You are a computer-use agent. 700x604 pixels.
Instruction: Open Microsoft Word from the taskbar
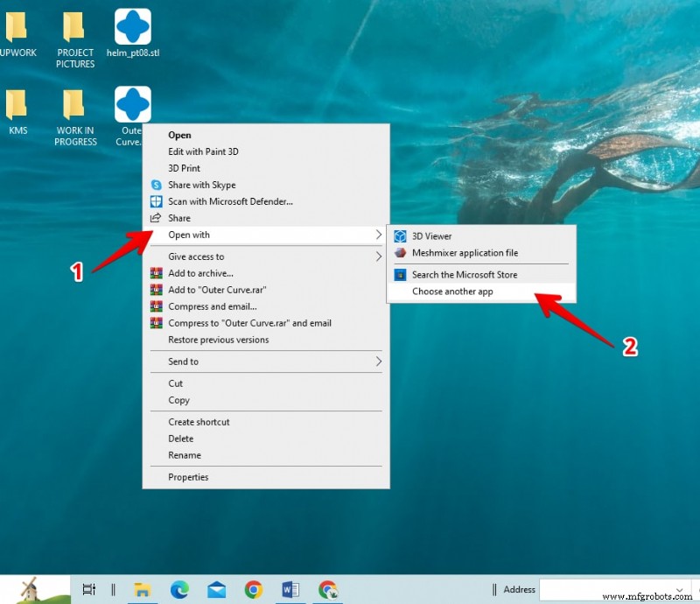pos(290,590)
